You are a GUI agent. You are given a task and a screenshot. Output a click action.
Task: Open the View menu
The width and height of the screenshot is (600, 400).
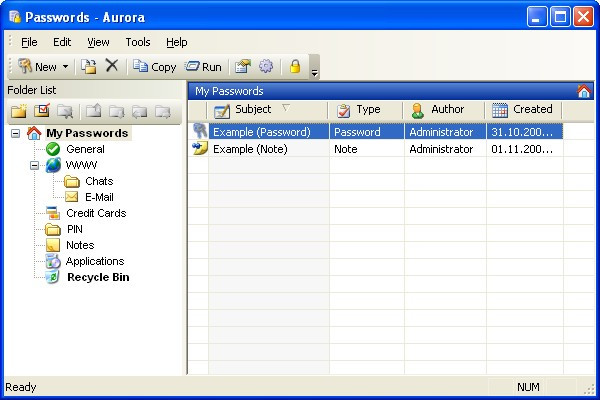tap(98, 42)
